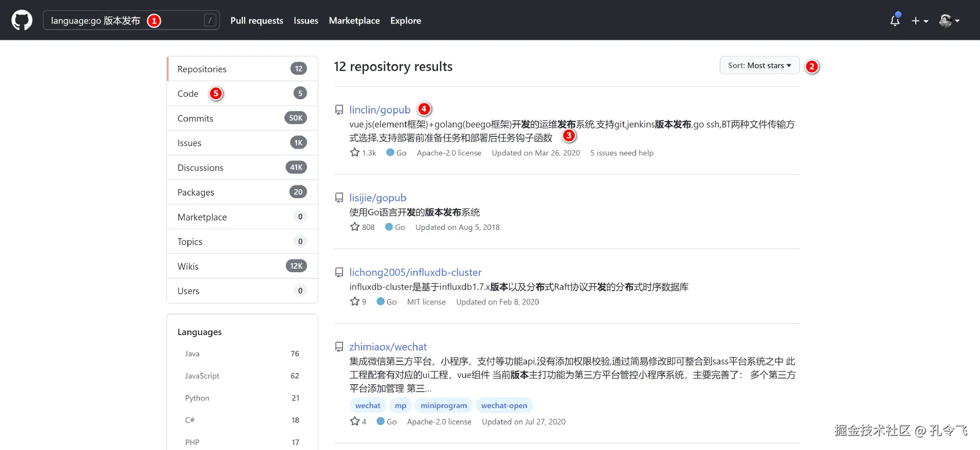Viewport: 980px width, 450px height.
Task: Open the notifications bell
Action: (x=895, y=20)
